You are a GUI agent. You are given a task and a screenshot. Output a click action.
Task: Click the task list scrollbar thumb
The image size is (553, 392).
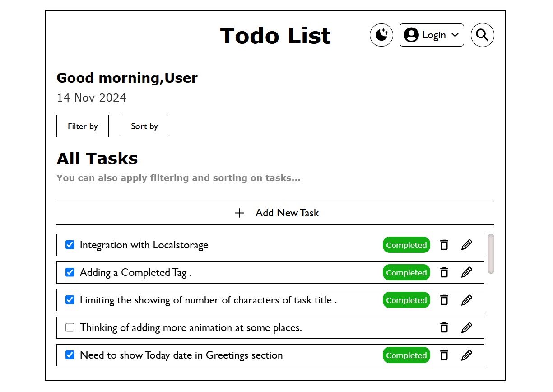491,254
